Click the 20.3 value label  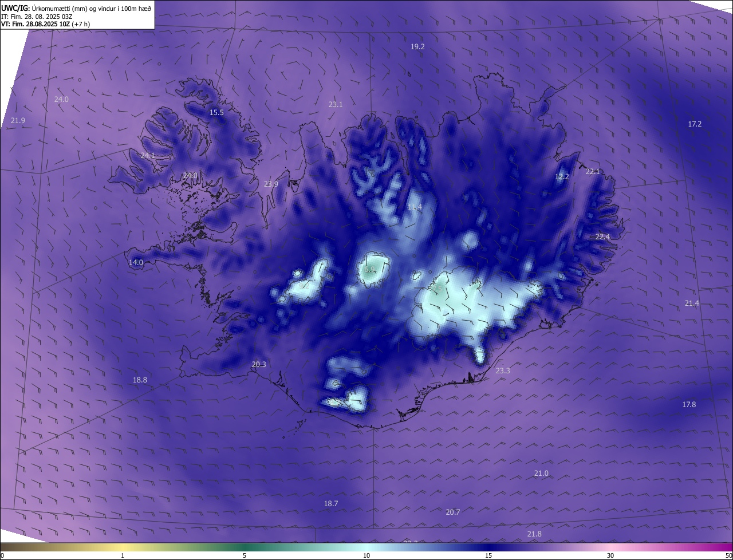coord(259,365)
